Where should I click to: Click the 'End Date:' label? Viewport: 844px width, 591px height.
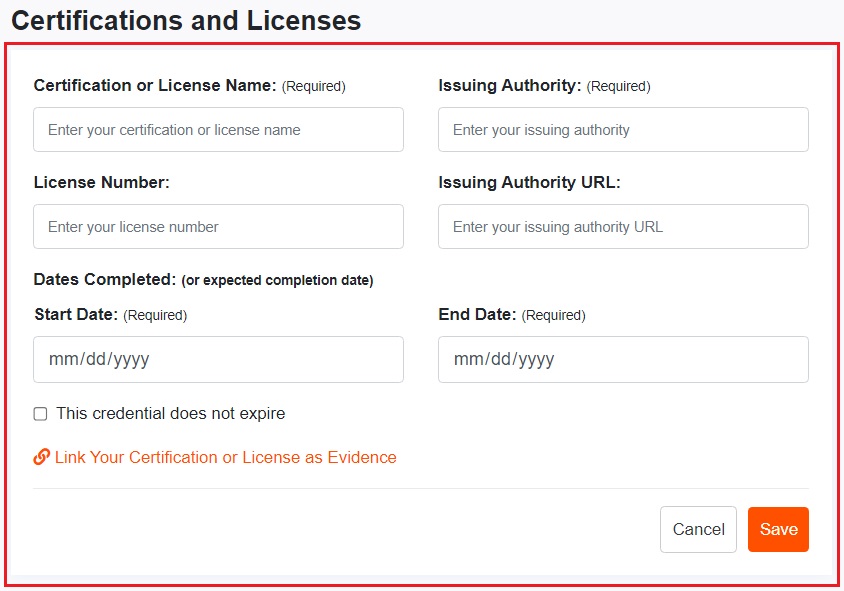(x=477, y=315)
